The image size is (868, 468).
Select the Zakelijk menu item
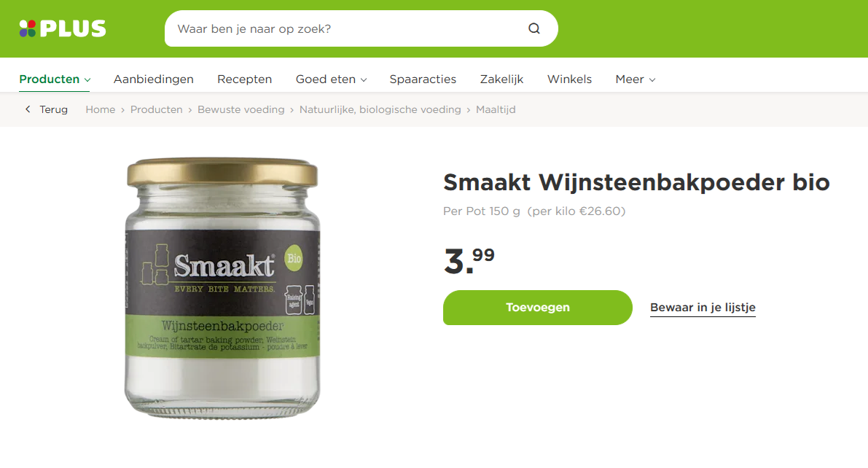coord(501,79)
